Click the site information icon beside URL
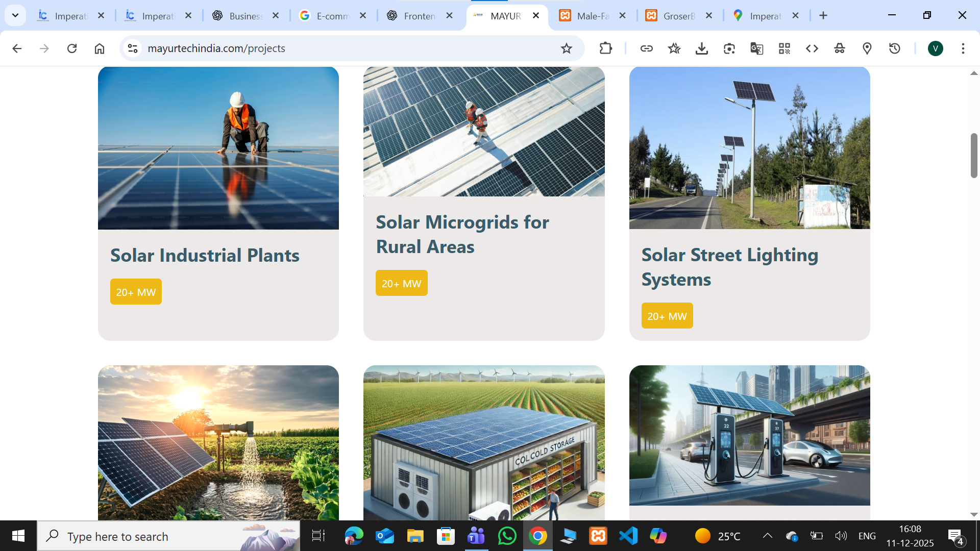The height and width of the screenshot is (551, 980). point(133,48)
